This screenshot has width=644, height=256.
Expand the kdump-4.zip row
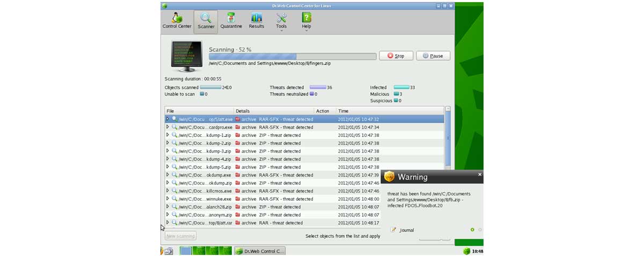pyautogui.click(x=167, y=159)
